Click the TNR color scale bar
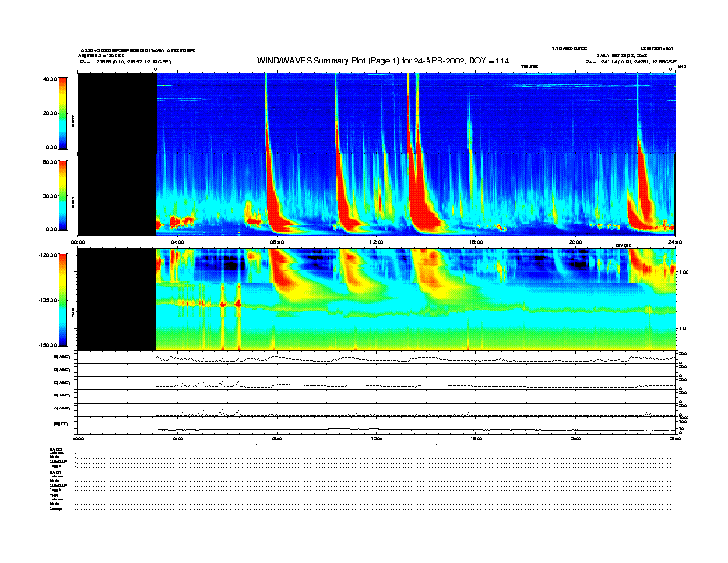The width and height of the screenshot is (728, 563). tap(63, 300)
